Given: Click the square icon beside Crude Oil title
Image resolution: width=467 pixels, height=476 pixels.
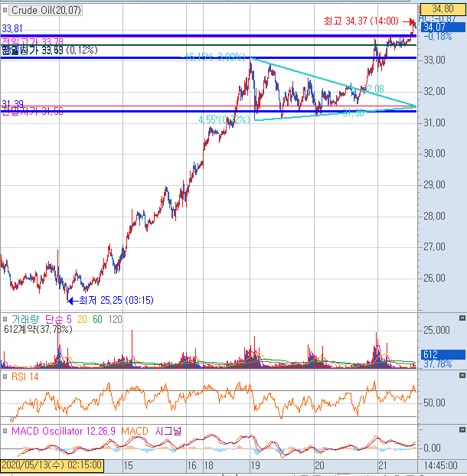Looking at the screenshot, I should (x=5, y=10).
